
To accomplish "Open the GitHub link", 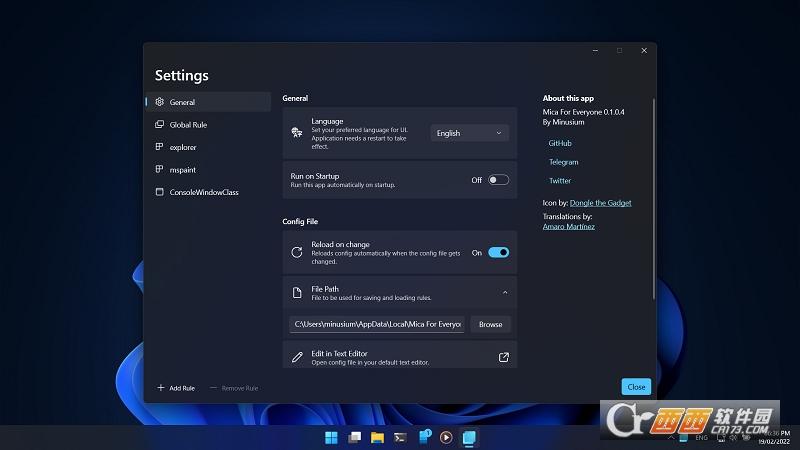I will (x=560, y=143).
